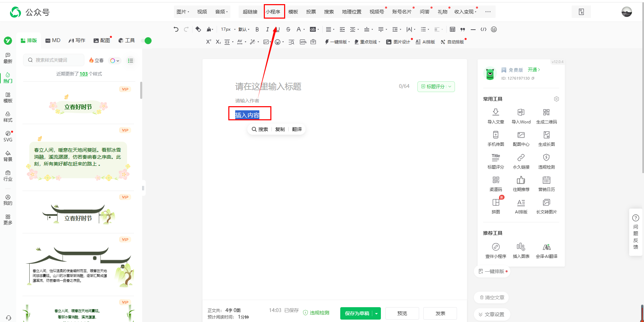This screenshot has height=322, width=644.
Task: Open the save draft dropdown arrow
Action: (377, 313)
